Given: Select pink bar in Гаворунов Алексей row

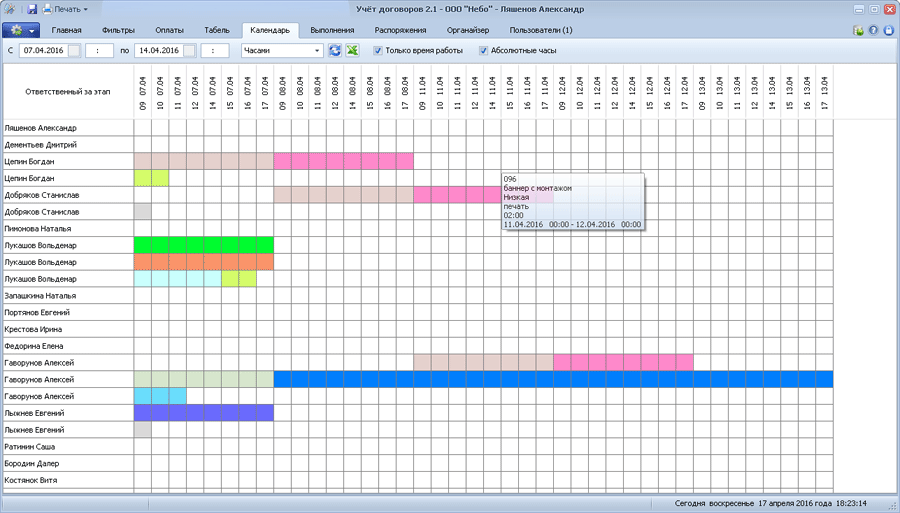Looking at the screenshot, I should pyautogui.click(x=623, y=363).
